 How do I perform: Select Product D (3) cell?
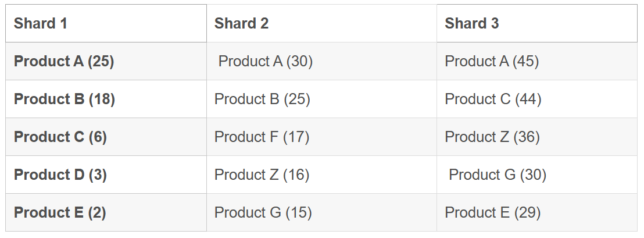(106, 175)
